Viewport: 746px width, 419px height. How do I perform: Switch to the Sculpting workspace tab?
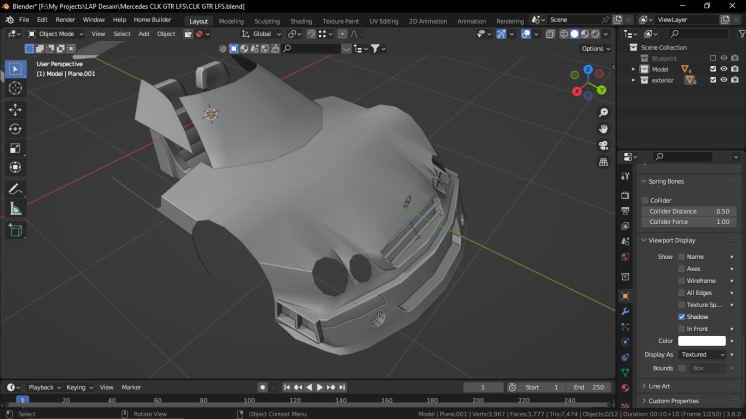[267, 21]
